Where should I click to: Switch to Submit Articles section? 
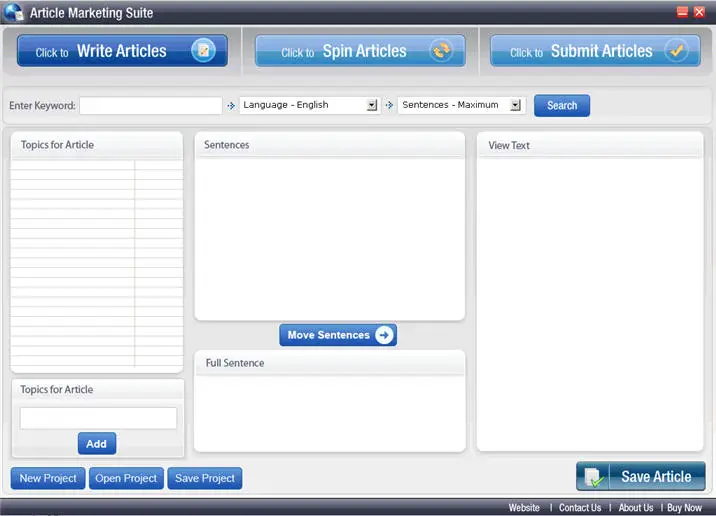(x=595, y=51)
